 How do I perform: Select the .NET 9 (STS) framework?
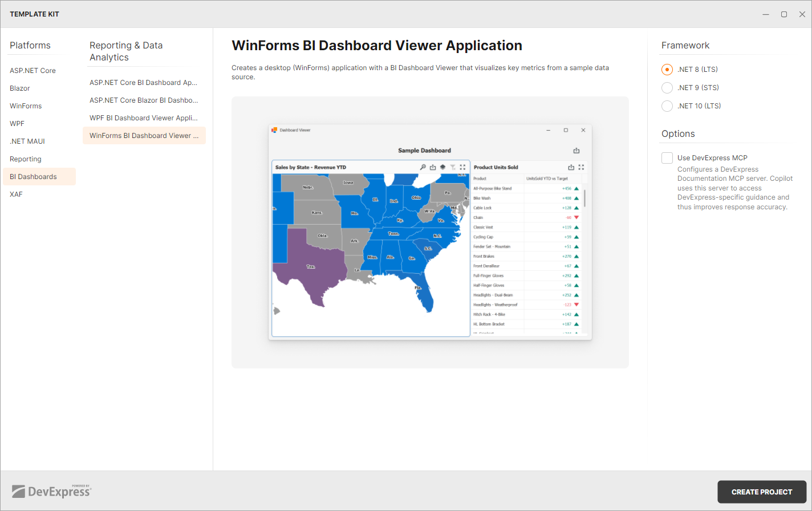667,87
